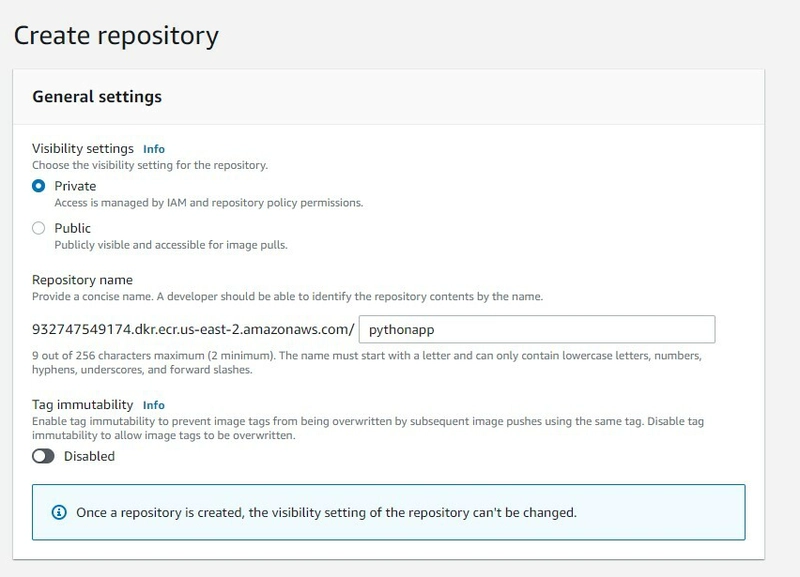The height and width of the screenshot is (577, 800).
Task: Toggle the Tag immutability switch
Action: click(43, 456)
